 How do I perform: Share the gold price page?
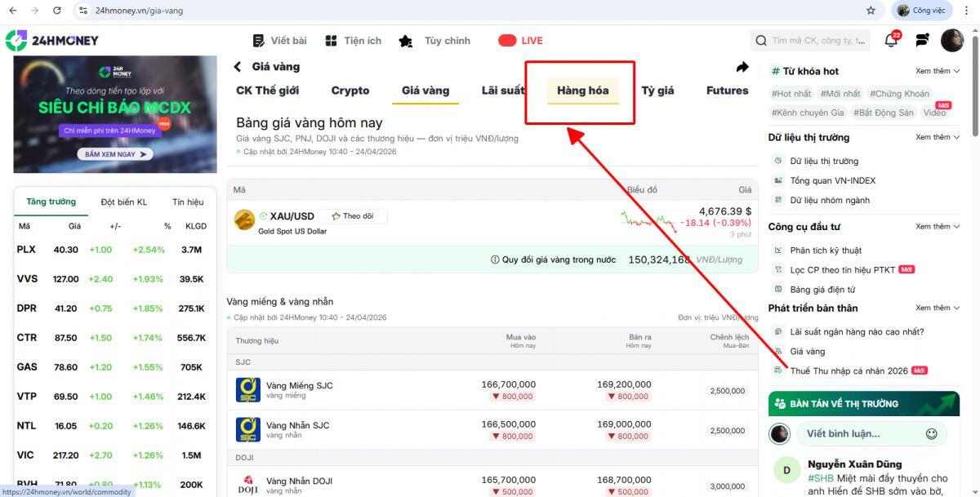coord(742,67)
